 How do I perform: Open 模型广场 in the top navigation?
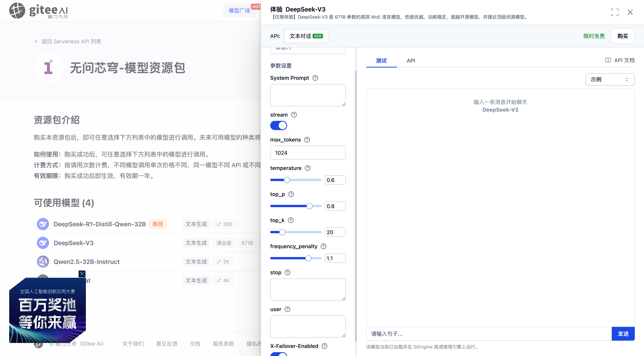pos(239,11)
